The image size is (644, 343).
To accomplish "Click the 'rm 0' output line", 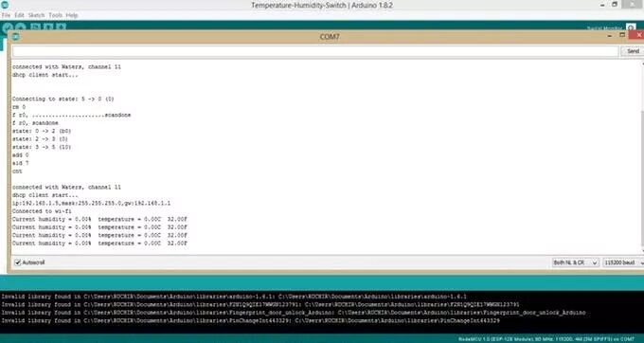I will (19, 107).
